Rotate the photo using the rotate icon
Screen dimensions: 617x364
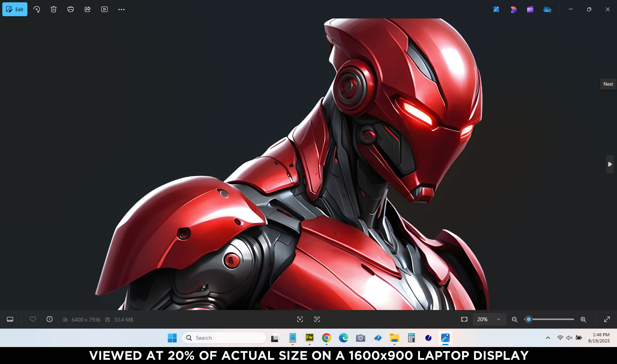37,9
